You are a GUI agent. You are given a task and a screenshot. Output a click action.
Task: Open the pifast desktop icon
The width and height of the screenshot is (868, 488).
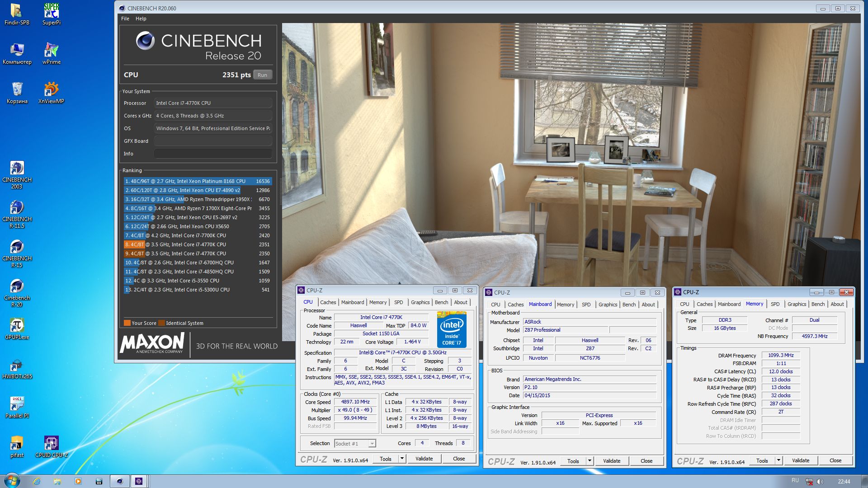click(x=17, y=446)
